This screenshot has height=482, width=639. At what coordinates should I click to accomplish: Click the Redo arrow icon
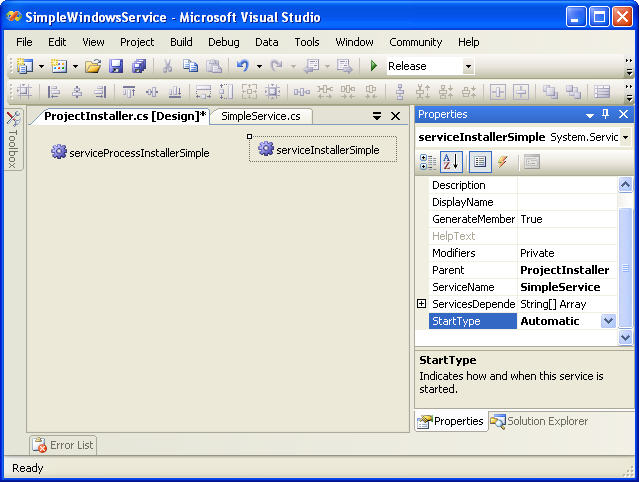[277, 66]
